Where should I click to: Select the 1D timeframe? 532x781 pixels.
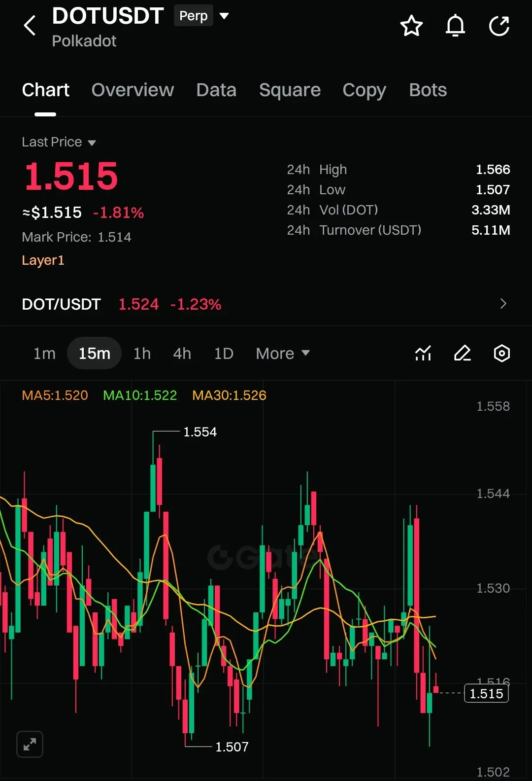click(x=224, y=353)
